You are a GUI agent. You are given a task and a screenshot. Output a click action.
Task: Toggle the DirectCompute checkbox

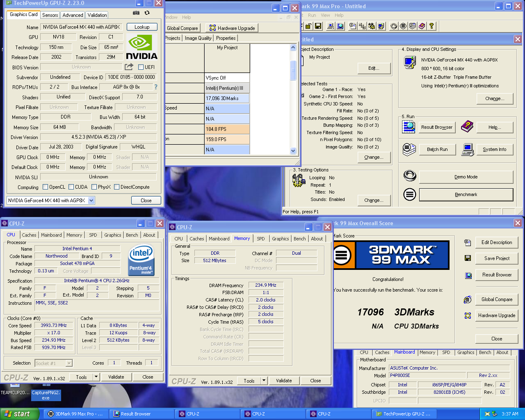point(116,187)
